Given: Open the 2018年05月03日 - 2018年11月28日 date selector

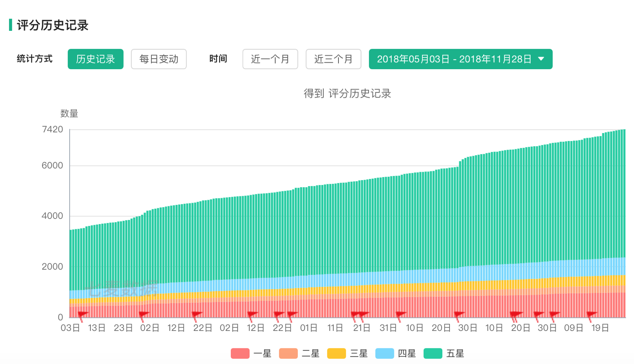Looking at the screenshot, I should (454, 59).
